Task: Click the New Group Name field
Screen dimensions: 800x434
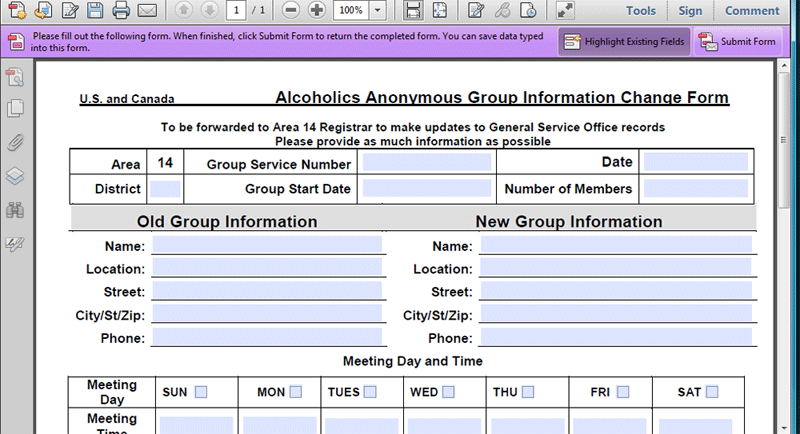Action: (x=616, y=244)
